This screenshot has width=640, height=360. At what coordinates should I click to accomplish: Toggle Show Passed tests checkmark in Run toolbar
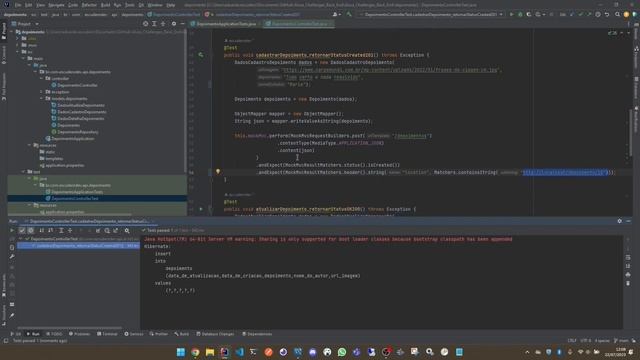coord(22,231)
